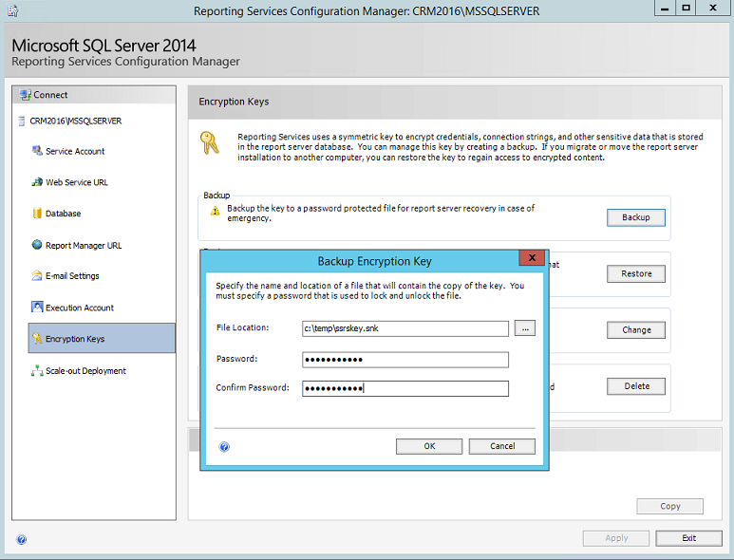Click the application icon in title bar
This screenshot has width=734, height=560.
point(12,10)
